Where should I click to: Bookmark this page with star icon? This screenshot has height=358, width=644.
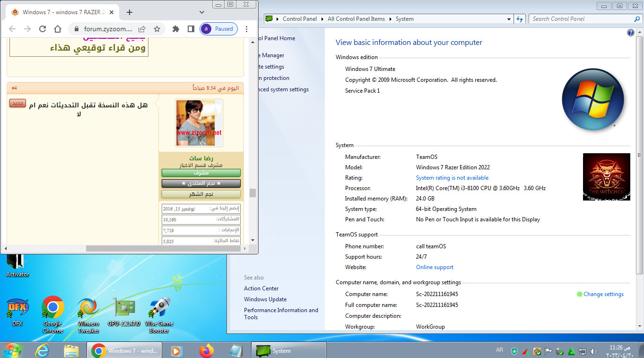click(157, 29)
